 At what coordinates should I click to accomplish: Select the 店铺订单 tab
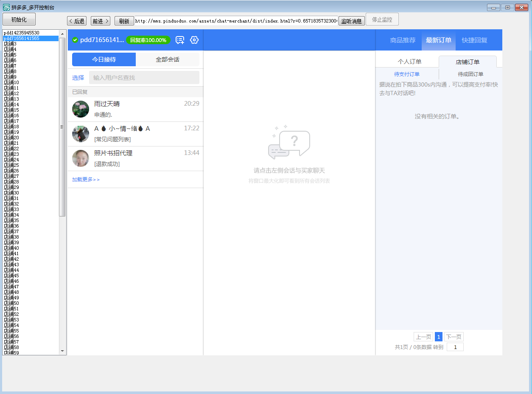[468, 62]
